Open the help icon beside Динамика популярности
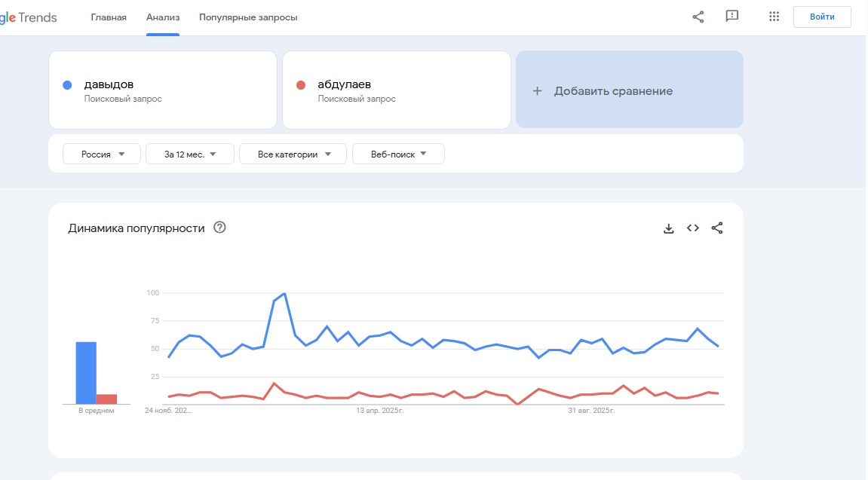Screen dimensions: 868x480 [220, 228]
